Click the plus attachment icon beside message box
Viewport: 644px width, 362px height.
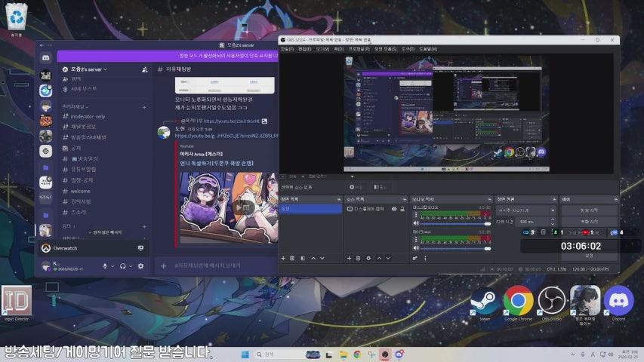(x=163, y=265)
